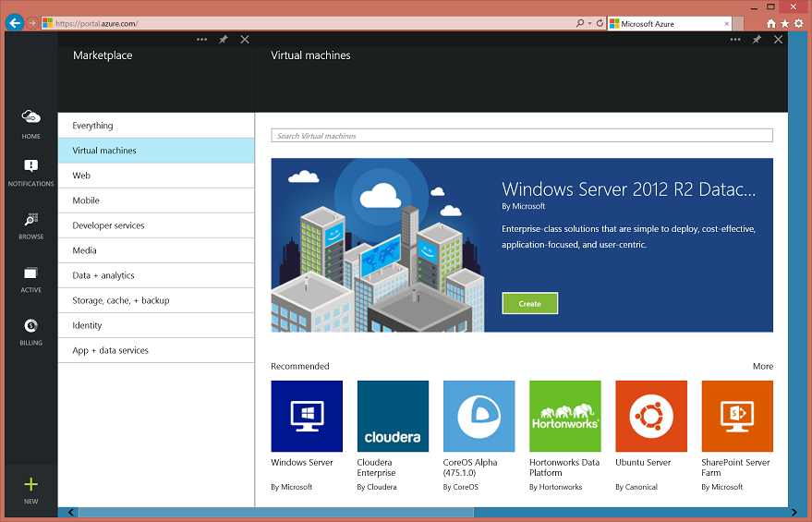The image size is (812, 522).
Task: Open browser home page icon
Action: pyautogui.click(x=771, y=23)
